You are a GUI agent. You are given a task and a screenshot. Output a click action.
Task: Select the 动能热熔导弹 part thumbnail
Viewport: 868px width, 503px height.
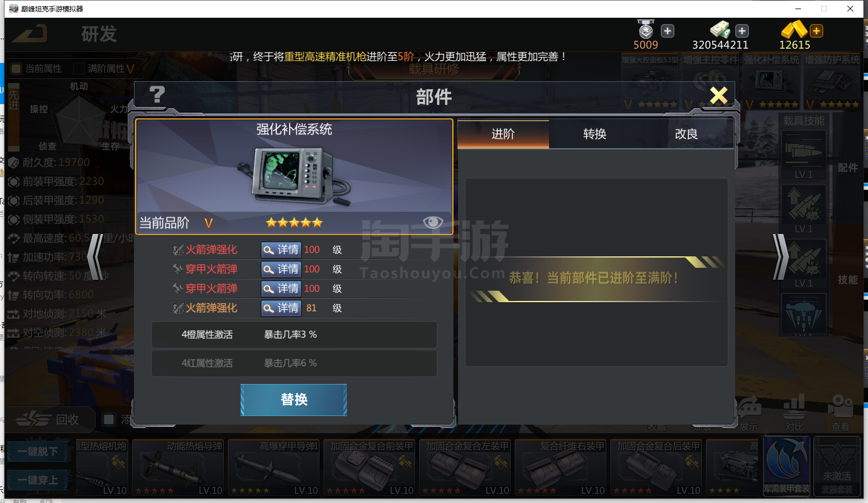pyautogui.click(x=177, y=467)
